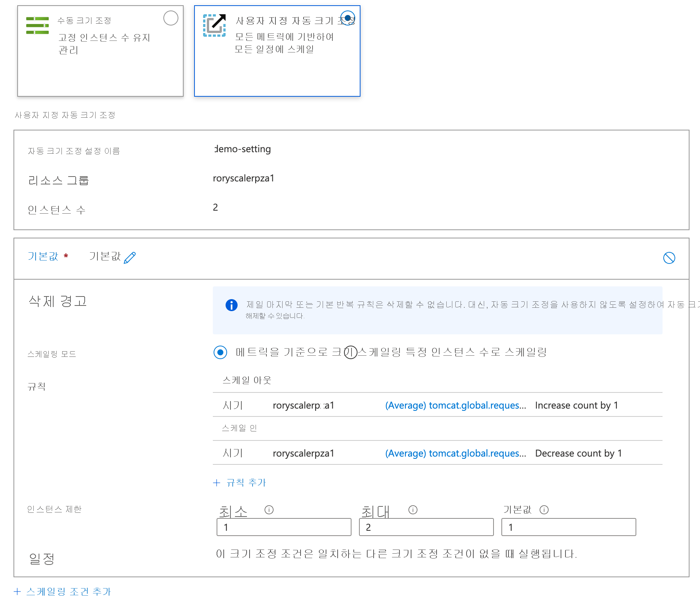The height and width of the screenshot is (605, 700).
Task: Click the edit pencil next to 기본값
Action: 130,256
